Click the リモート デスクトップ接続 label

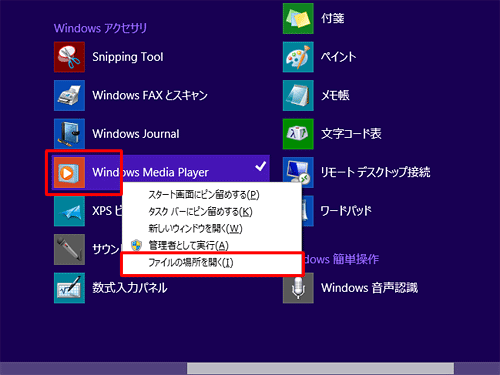[375, 172]
